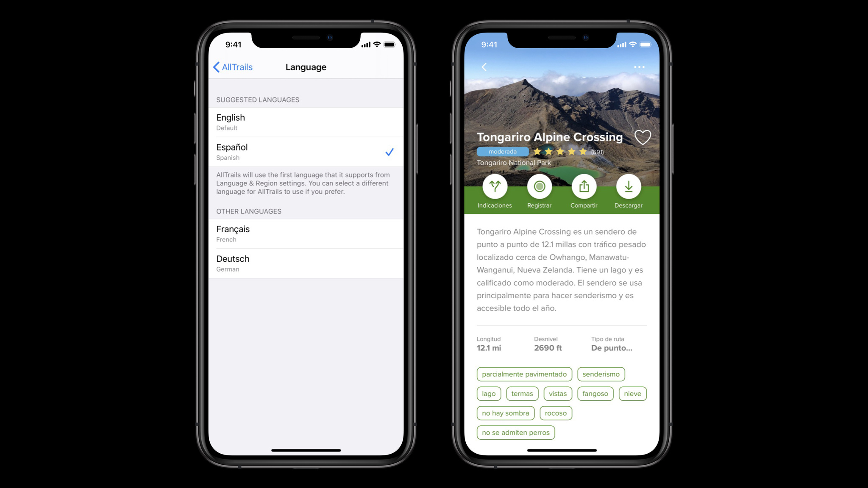Screen dimensions: 868x488
Task: Tap the Compartir (Share) icon
Action: pyautogui.click(x=584, y=186)
